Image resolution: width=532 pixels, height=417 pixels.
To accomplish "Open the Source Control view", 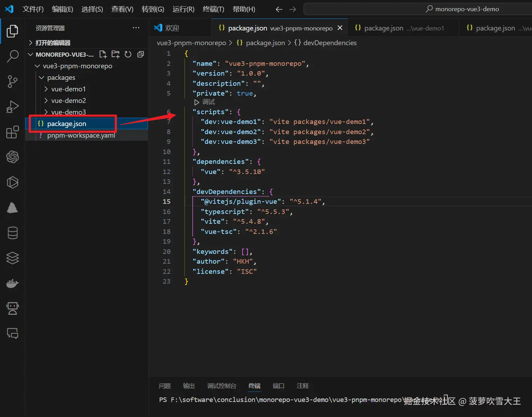I will [13, 81].
